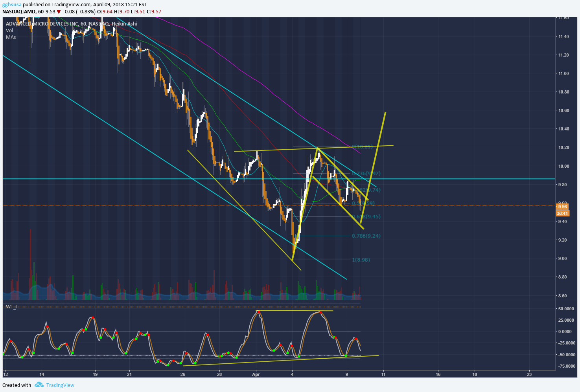Select the C:9.57 close price value
Viewport: 580px width, 392px height.
point(154,11)
